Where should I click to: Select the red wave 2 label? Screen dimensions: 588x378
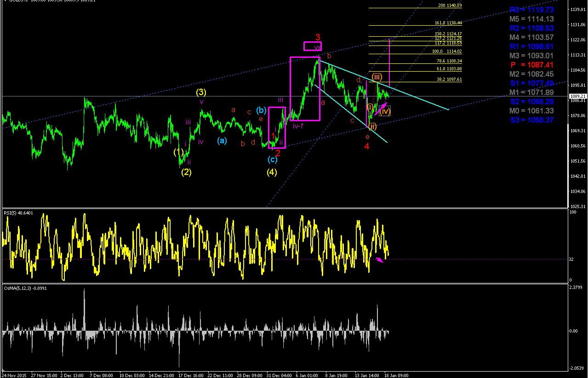278,153
